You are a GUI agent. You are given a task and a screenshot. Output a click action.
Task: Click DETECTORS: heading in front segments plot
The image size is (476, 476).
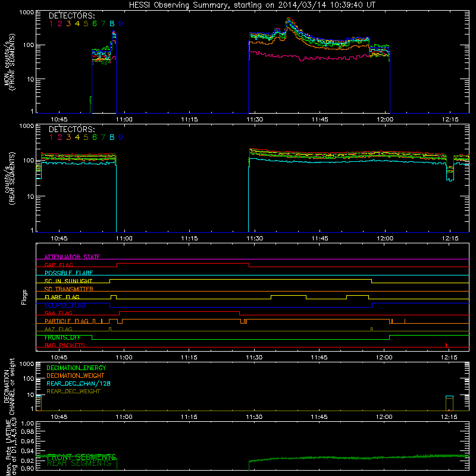(71, 15)
